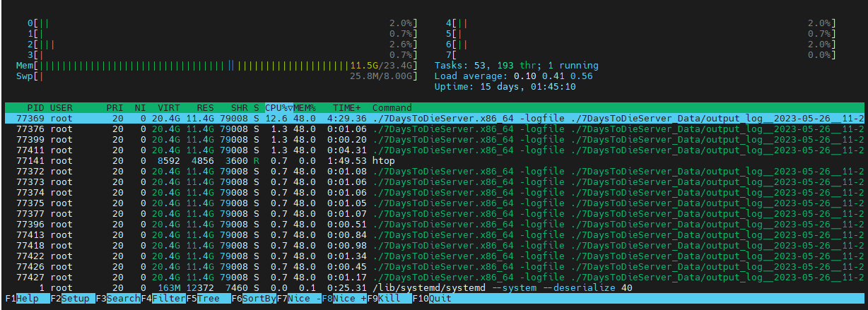Click TIME+ value 4:29.36

tap(347, 118)
